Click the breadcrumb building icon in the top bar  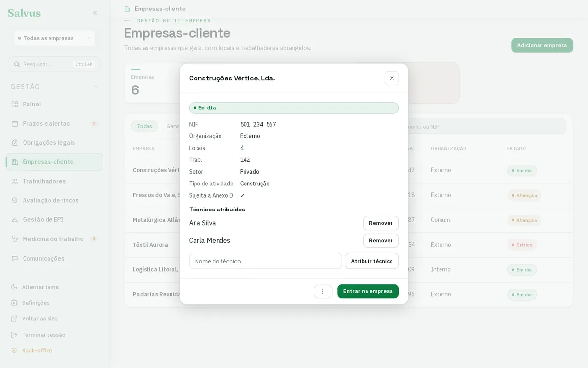pyautogui.click(x=127, y=9)
